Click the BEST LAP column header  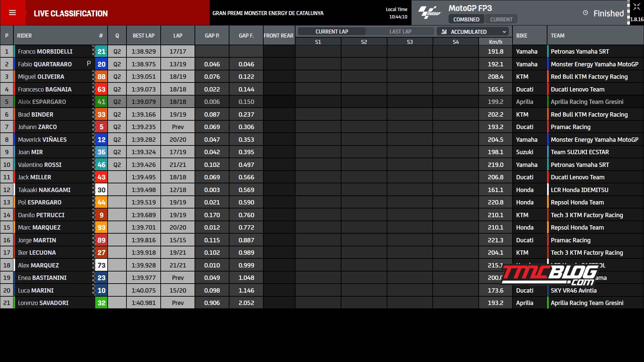pos(144,36)
